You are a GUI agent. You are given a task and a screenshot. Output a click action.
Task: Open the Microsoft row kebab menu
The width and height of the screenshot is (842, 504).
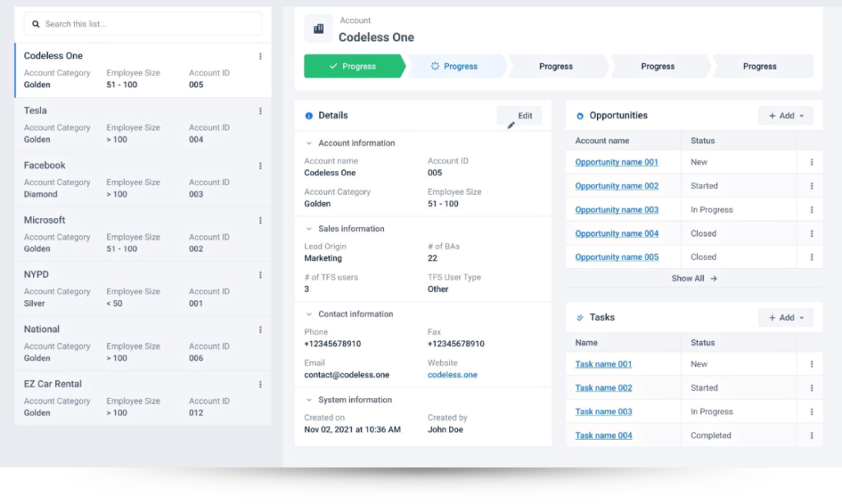tap(261, 220)
